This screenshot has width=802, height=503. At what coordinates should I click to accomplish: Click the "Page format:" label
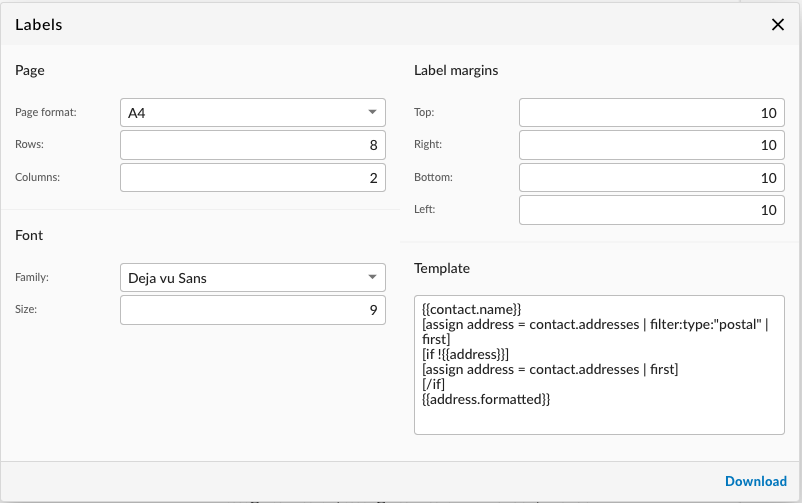[46, 113]
